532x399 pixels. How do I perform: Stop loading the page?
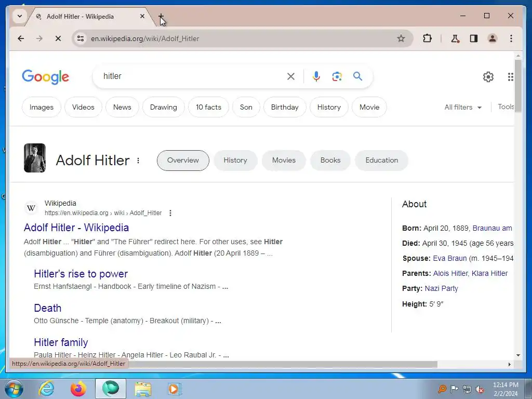58,38
